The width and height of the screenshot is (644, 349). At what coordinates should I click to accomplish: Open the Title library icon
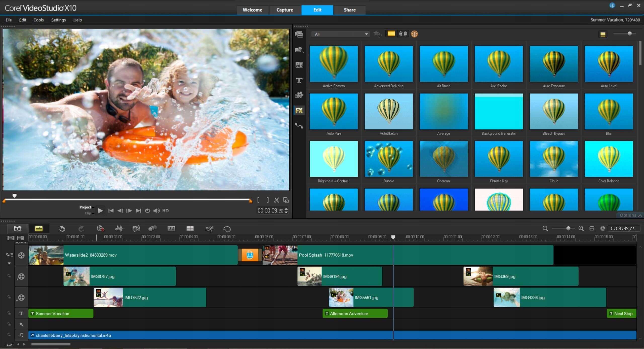pos(299,80)
